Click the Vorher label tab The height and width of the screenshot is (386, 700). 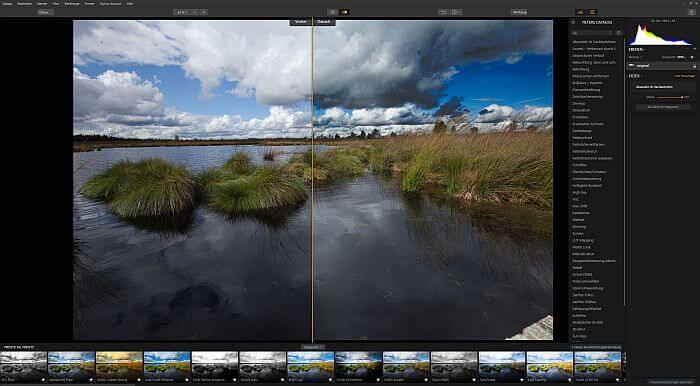click(300, 22)
